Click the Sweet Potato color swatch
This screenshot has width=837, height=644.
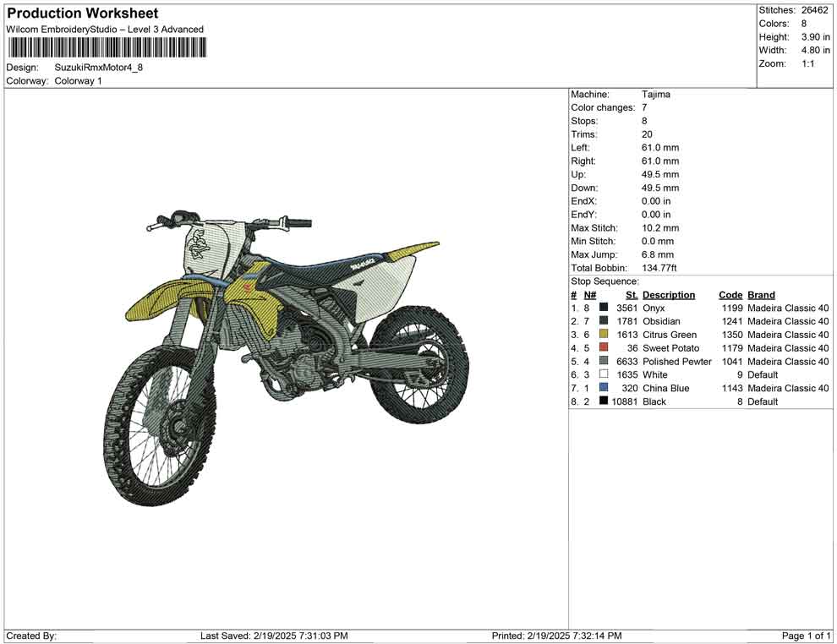tap(603, 347)
